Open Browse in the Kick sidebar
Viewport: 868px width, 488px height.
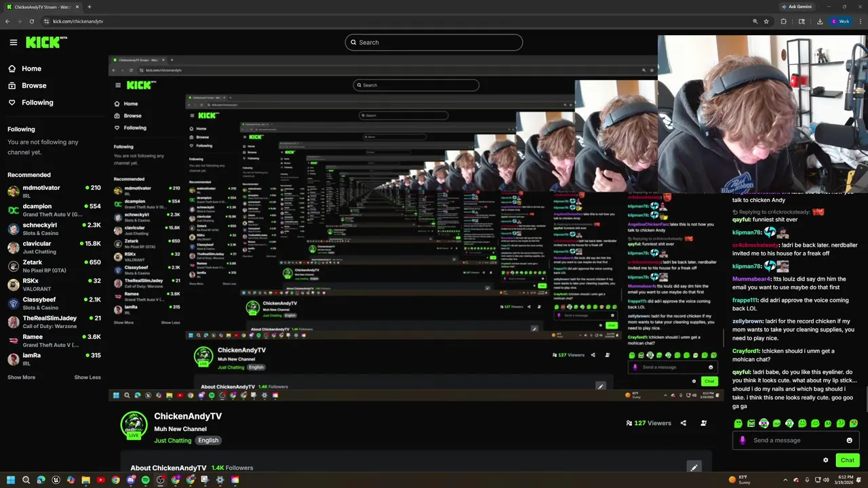point(27,85)
